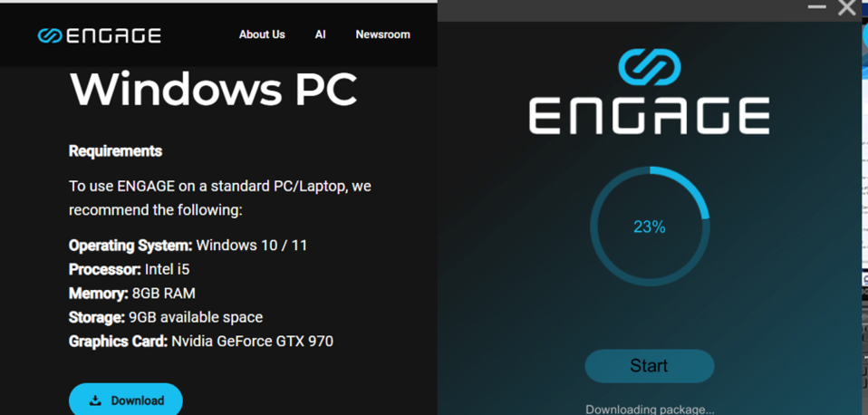Go to the Newsroom section
This screenshot has width=868, height=415.
(382, 34)
